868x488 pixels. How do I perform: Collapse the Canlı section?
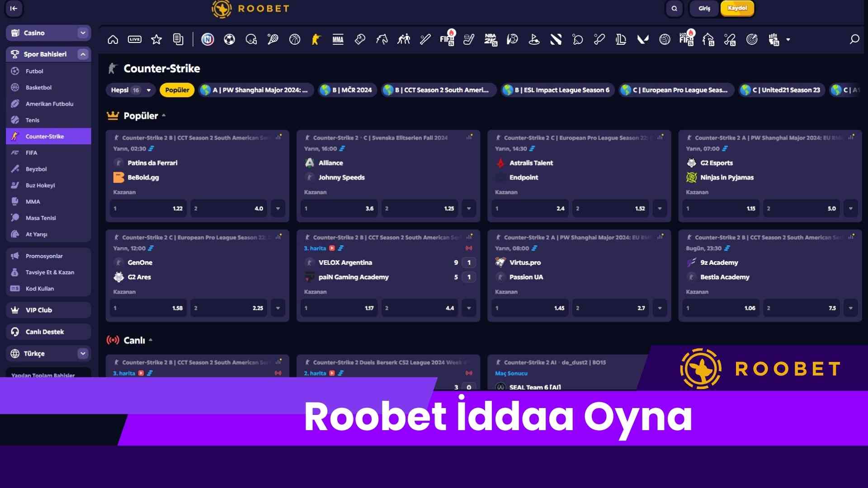(x=151, y=340)
